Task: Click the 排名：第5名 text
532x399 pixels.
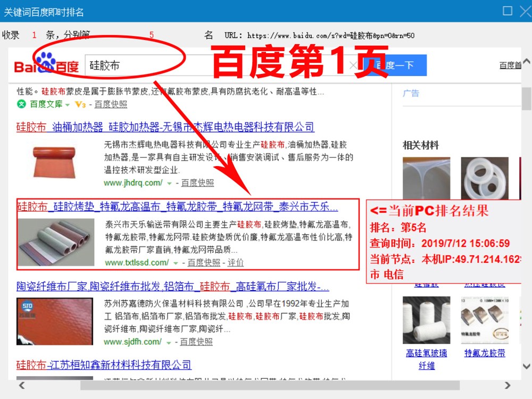Action: coord(398,227)
